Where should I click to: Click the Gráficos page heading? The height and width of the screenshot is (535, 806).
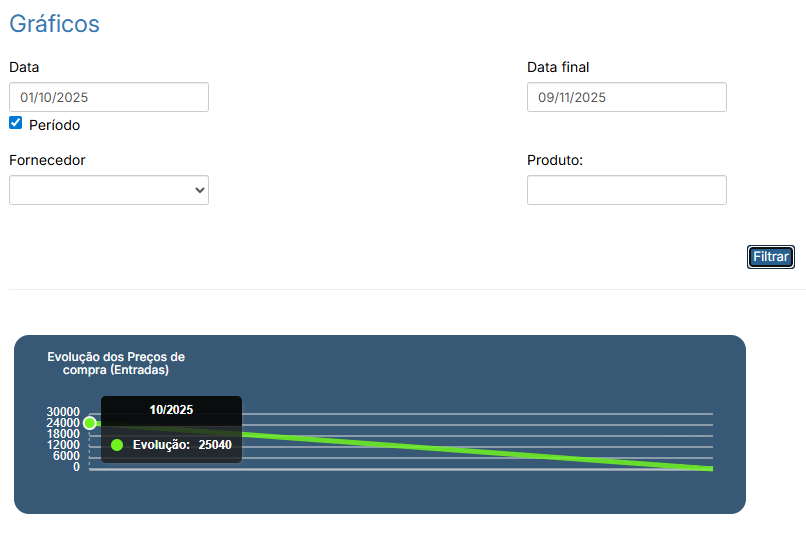54,24
